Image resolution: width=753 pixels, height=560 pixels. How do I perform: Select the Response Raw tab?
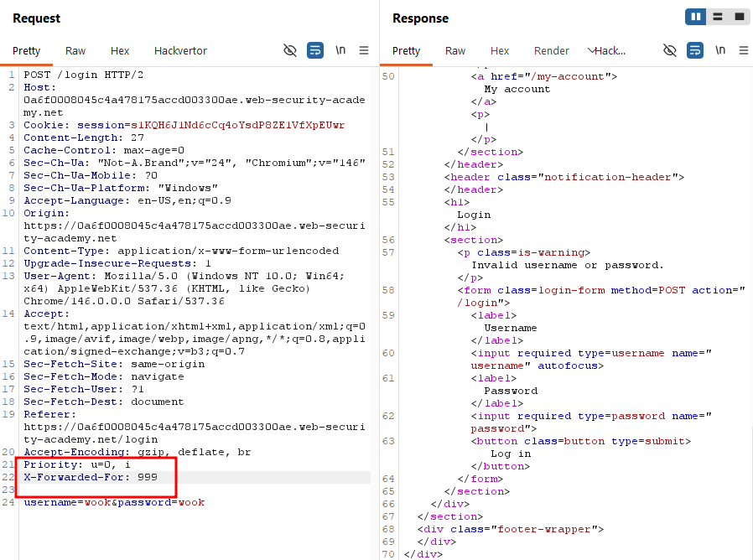click(455, 51)
